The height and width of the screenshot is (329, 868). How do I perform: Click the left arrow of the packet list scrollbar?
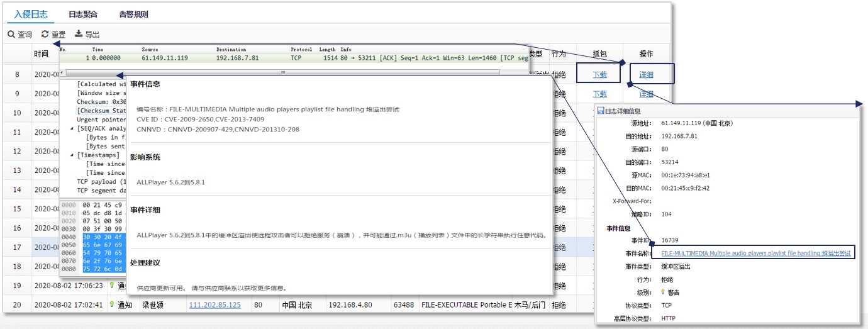pos(62,73)
